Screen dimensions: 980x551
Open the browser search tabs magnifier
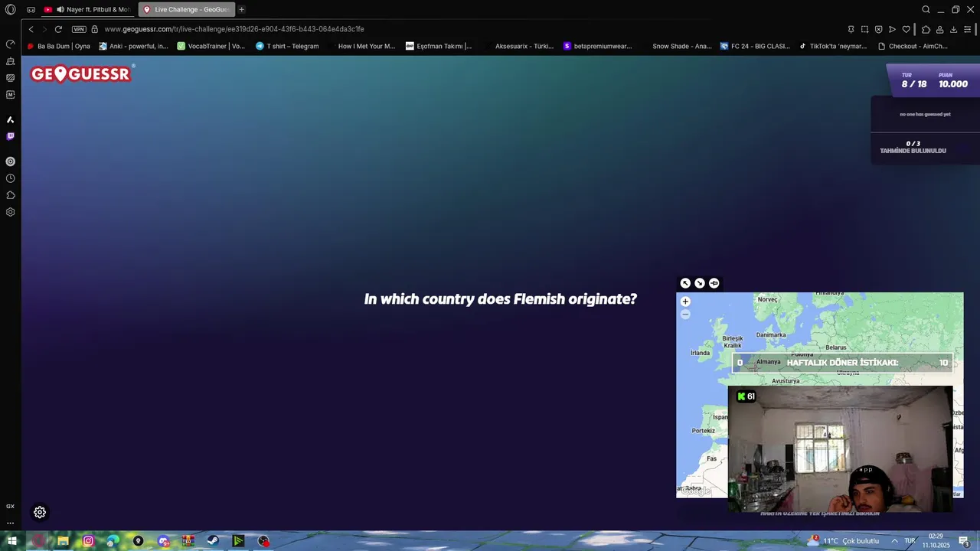pos(926,9)
